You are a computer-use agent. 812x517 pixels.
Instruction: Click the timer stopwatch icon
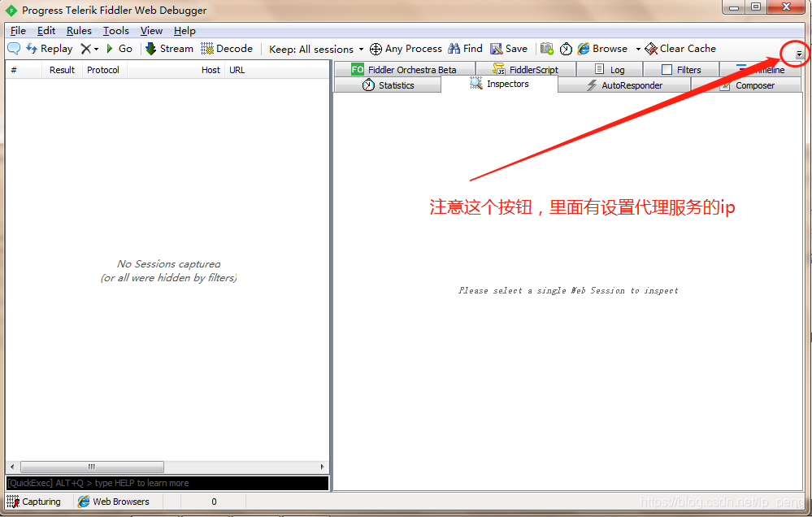point(566,49)
